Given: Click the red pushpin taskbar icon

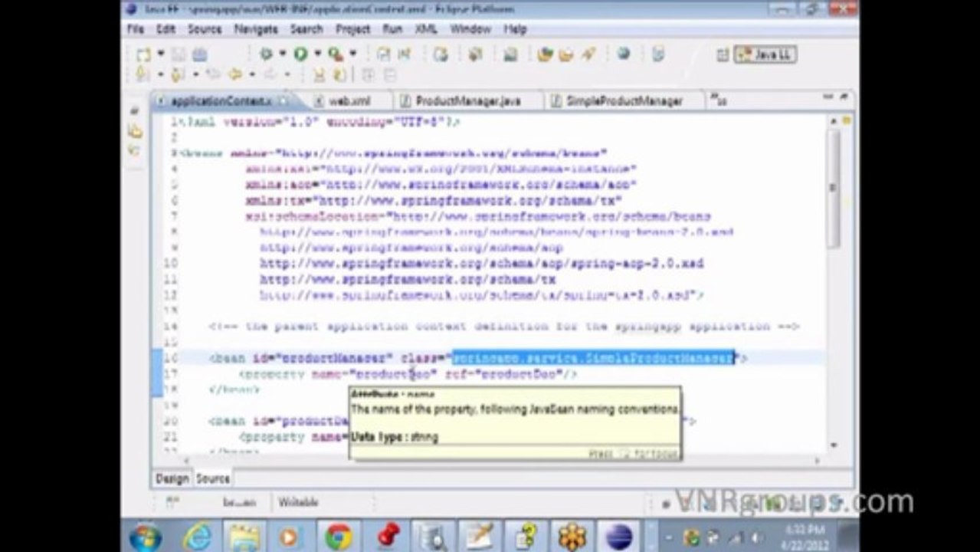Looking at the screenshot, I should pos(388,536).
